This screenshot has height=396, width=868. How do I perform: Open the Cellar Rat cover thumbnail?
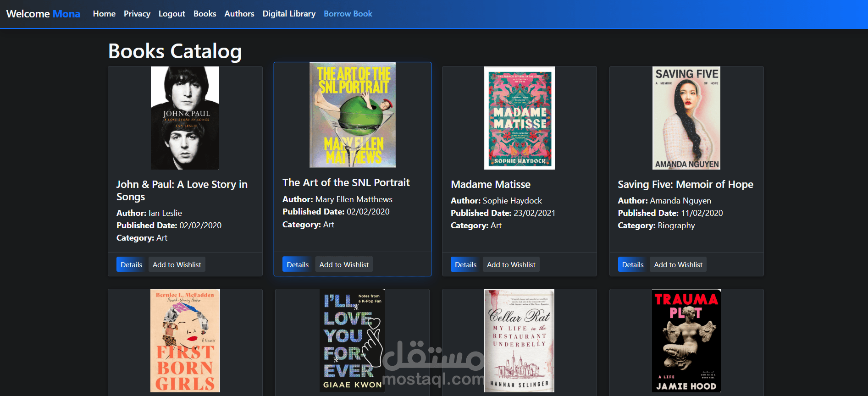(x=519, y=341)
